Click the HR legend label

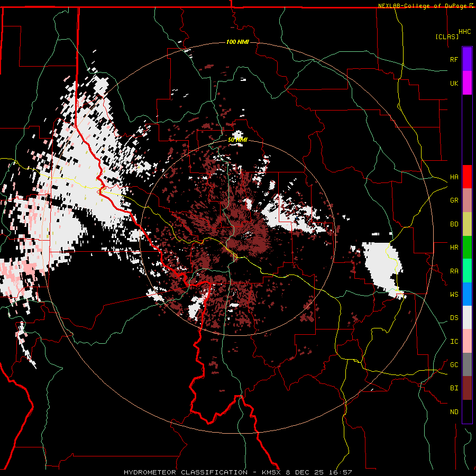click(454, 248)
